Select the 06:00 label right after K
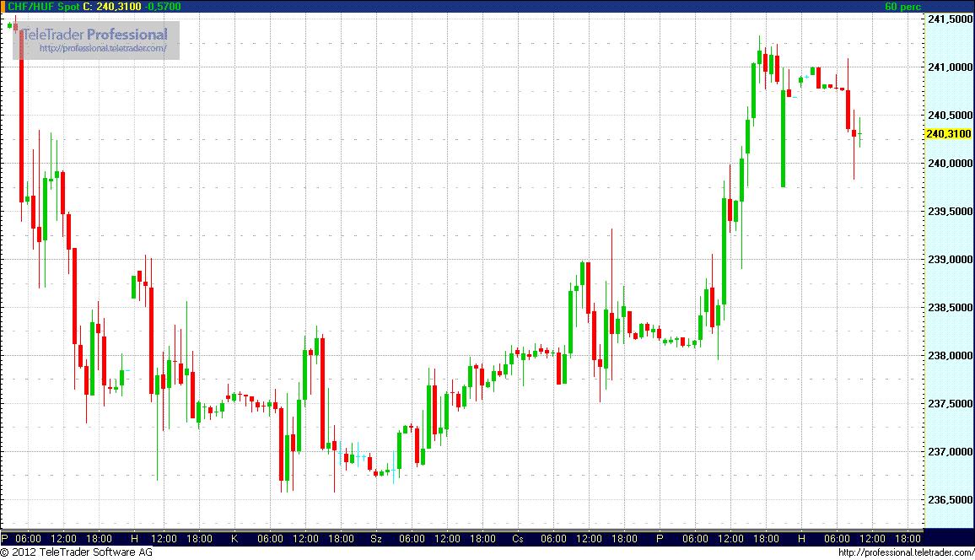 (270, 538)
